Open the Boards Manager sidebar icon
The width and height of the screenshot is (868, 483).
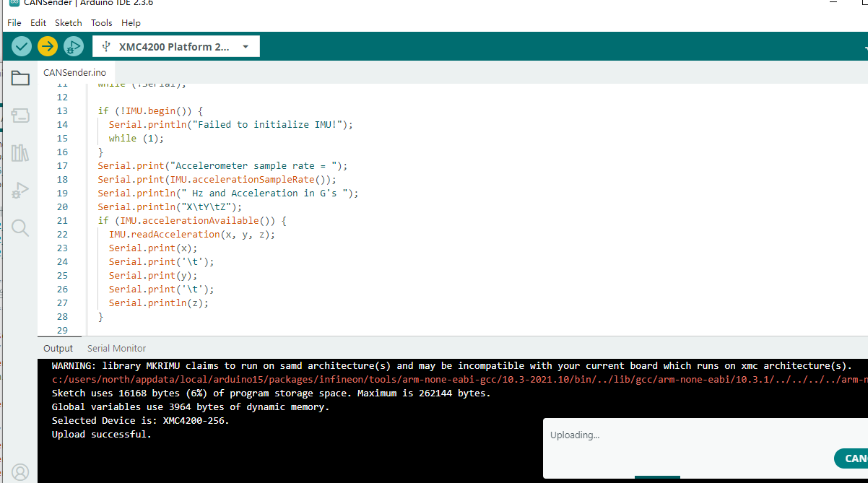(x=20, y=116)
